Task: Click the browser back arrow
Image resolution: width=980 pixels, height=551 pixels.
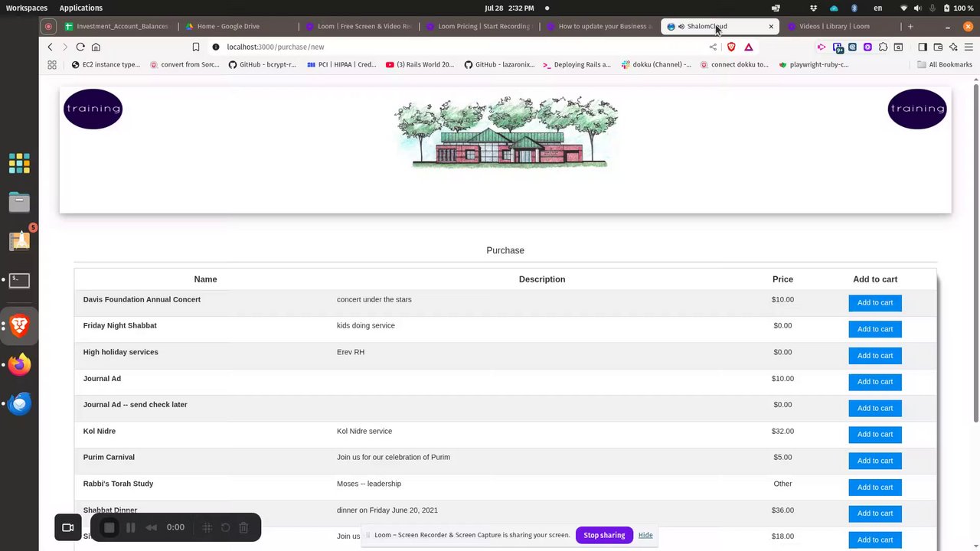Action: point(51,47)
